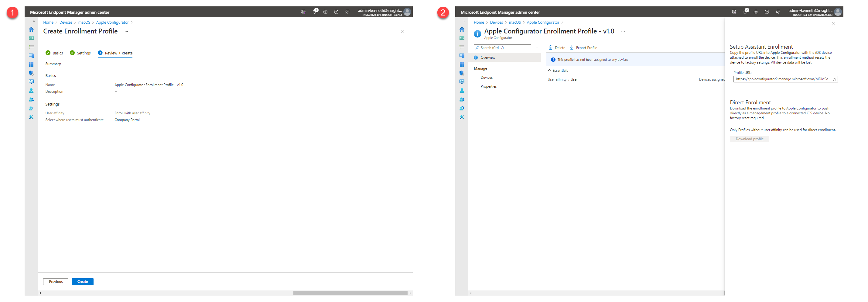
Task: Click the Create button
Action: 83,281
